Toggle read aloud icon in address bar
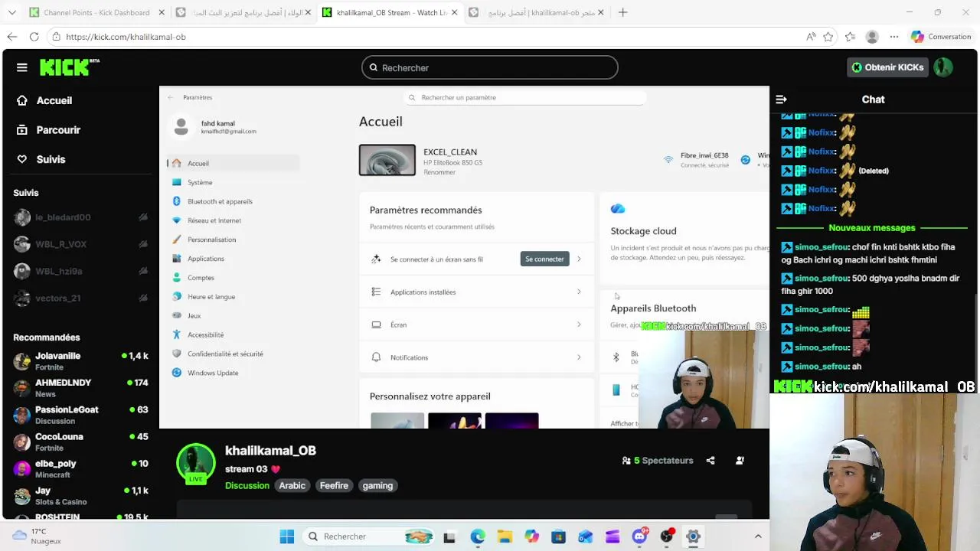 coord(810,37)
